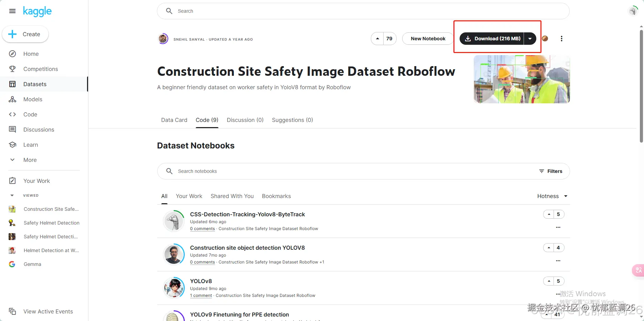
Task: Open the dataset cover image
Action: (522, 79)
